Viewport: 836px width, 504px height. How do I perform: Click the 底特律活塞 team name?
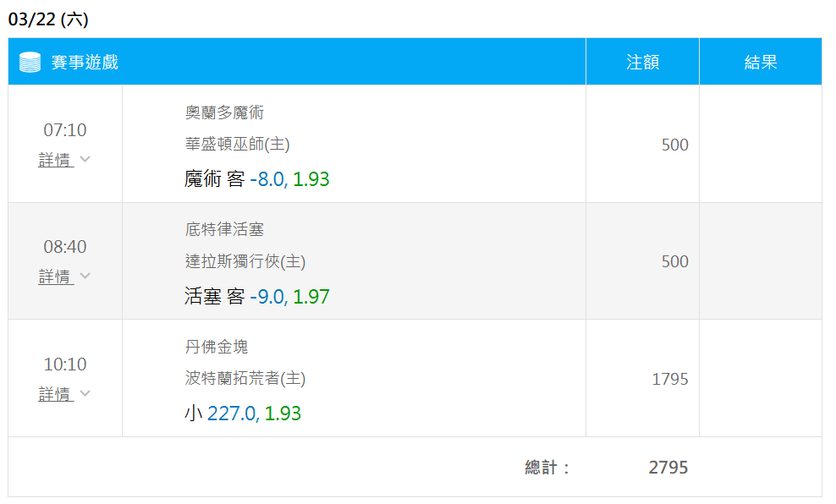click(x=224, y=229)
